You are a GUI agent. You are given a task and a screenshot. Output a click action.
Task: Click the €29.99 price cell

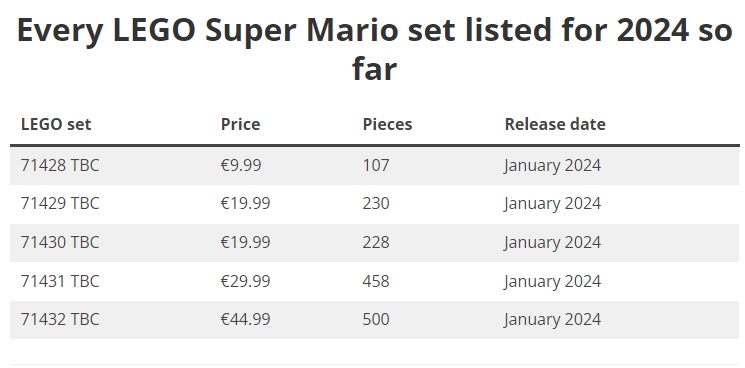(245, 281)
